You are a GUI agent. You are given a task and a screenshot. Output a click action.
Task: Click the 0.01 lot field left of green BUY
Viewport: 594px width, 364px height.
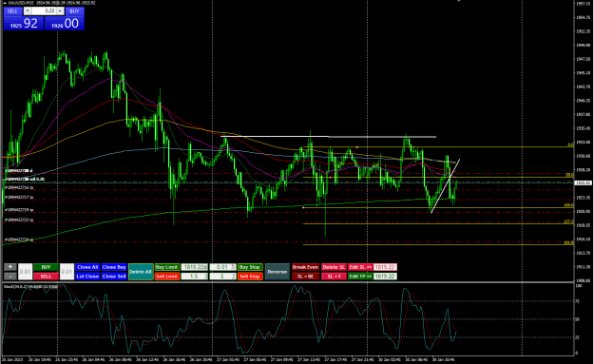point(25,272)
